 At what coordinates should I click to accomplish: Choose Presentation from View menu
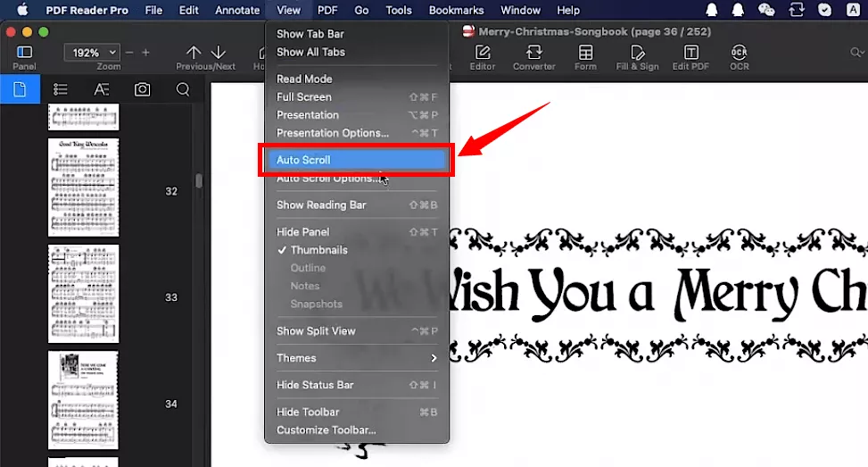[x=357, y=114]
